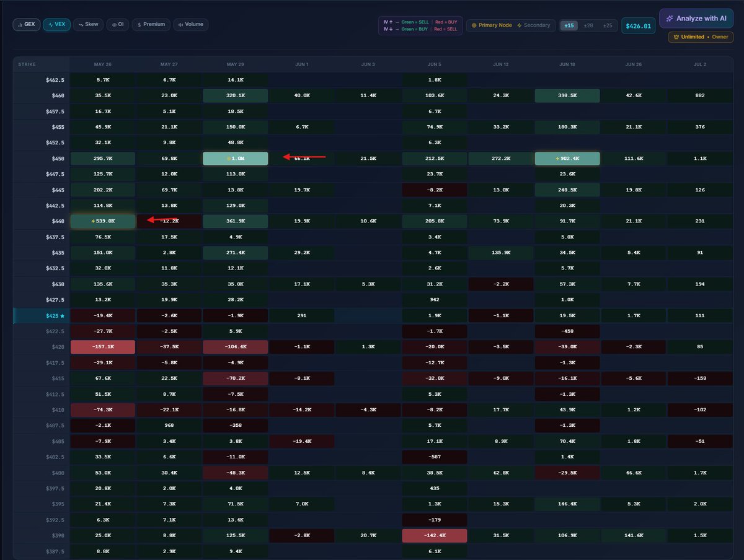Click the -19.4K cell under JUN 1
Image resolution: width=744 pixels, height=560 pixels.
pos(301,441)
